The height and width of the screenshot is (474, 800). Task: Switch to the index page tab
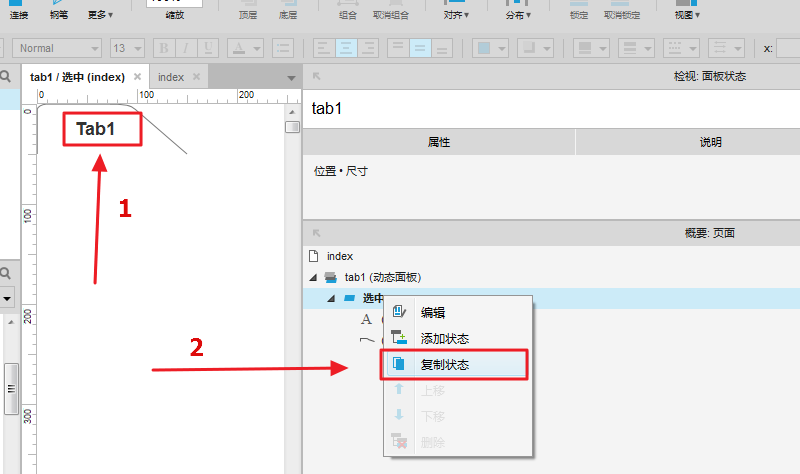(x=171, y=77)
